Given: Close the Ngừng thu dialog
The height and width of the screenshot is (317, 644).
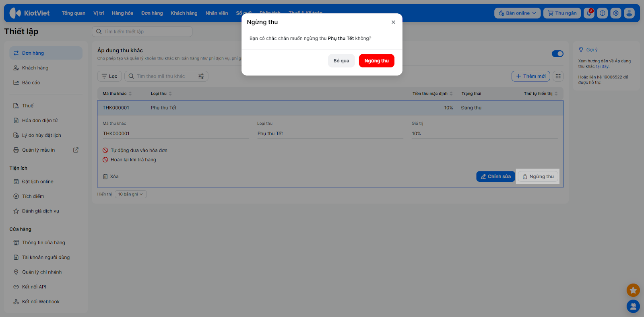Looking at the screenshot, I should [393, 22].
